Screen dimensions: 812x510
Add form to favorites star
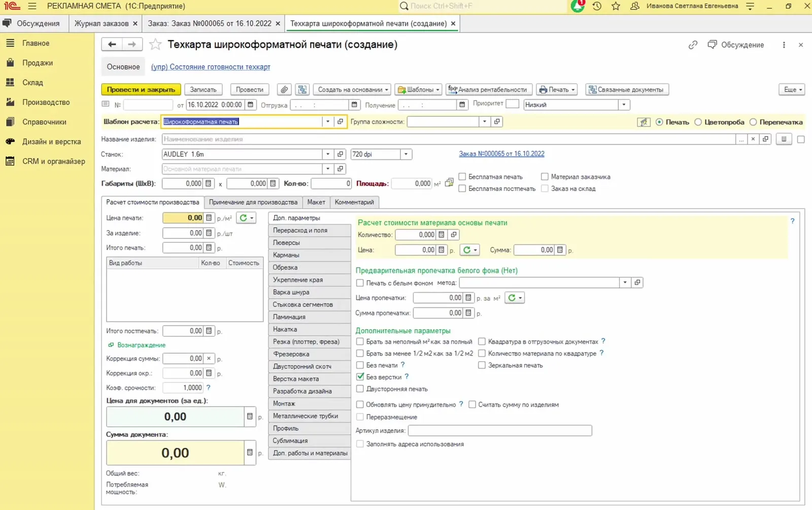coord(155,45)
